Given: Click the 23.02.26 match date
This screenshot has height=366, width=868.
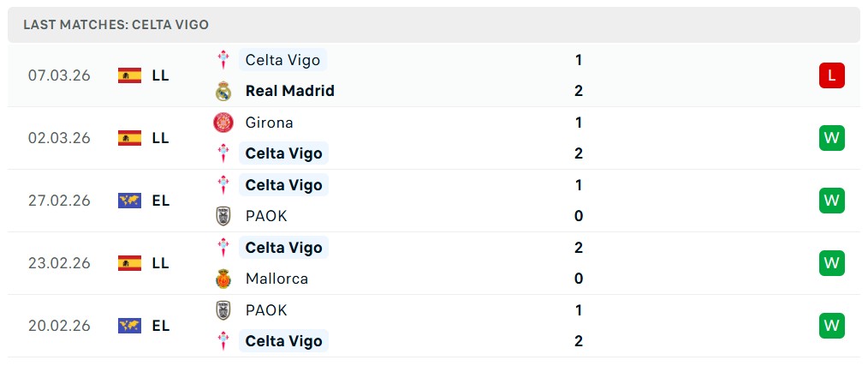Looking at the screenshot, I should pyautogui.click(x=59, y=263).
